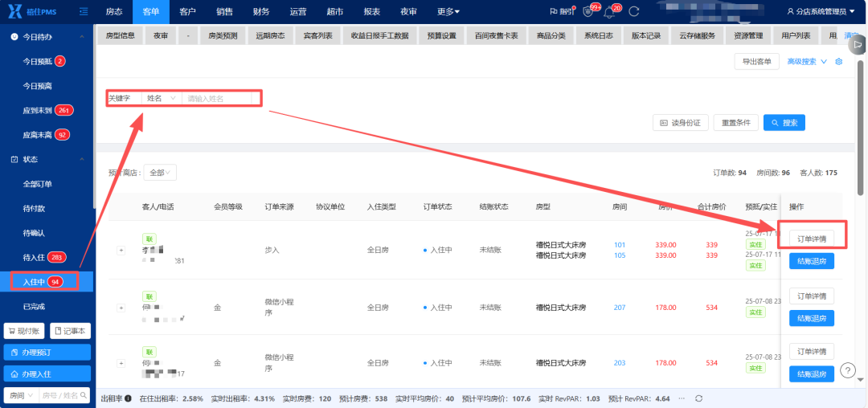
Task: Click the 订单来源 column header
Action: 280,206
